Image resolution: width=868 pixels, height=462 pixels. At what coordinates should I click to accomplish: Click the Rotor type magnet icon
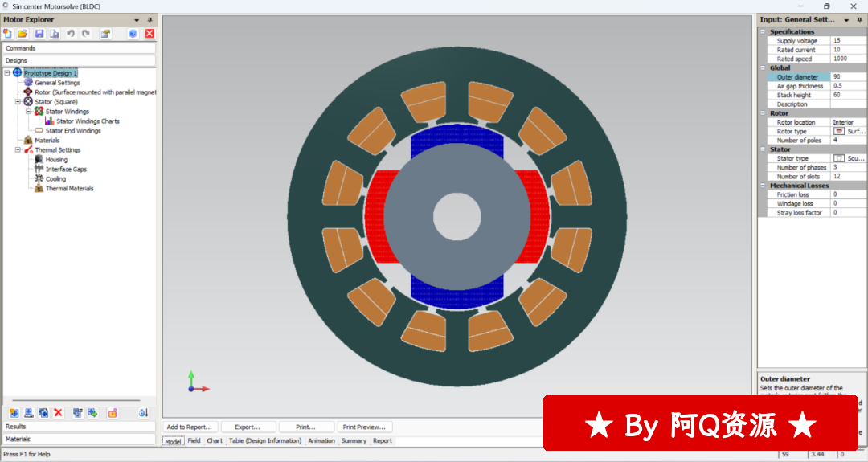[839, 131]
